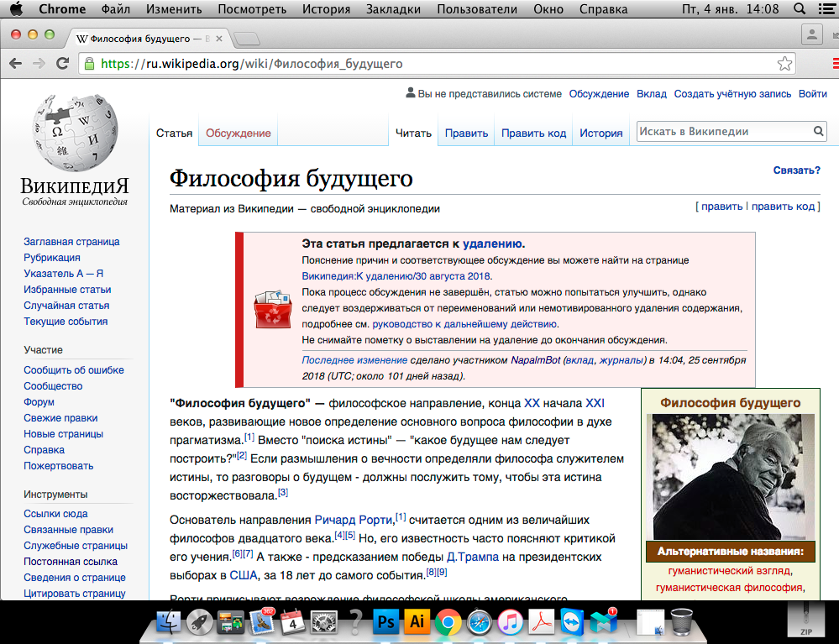Close the Философия будущего browser tab
839x644 pixels.
pyautogui.click(x=219, y=39)
